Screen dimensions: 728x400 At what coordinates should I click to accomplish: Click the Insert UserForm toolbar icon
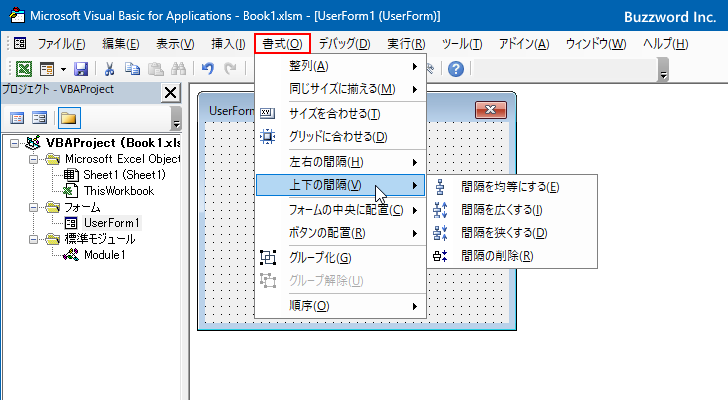coord(47,69)
